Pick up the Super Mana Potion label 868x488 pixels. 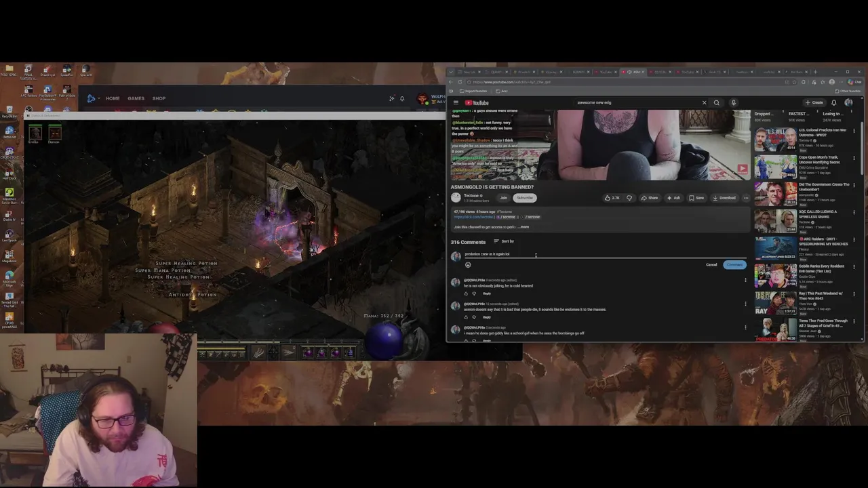163,270
